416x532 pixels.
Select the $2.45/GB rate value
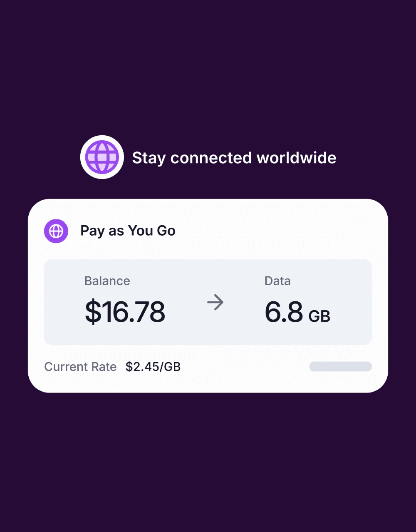[x=153, y=367]
